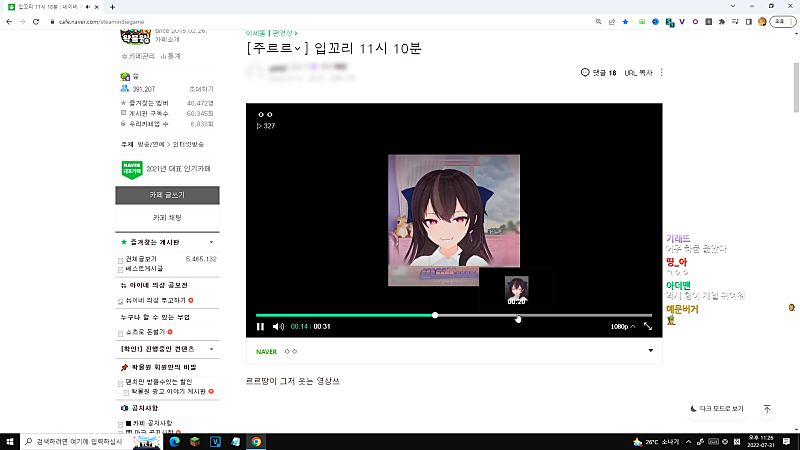Click the 2021년 대표 인기카페 badge
Image resolution: width=800 pixels, height=450 pixels.
pyautogui.click(x=166, y=169)
